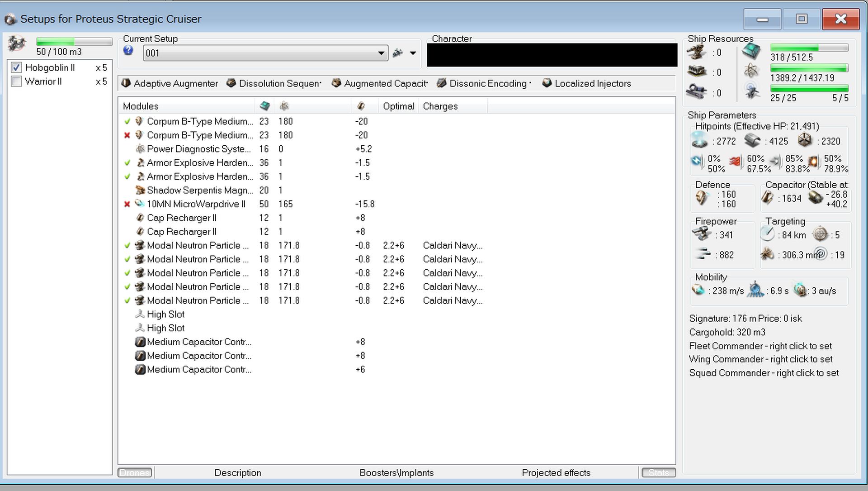This screenshot has height=491, width=868.
Task: Open the Current Setup 001 dropdown
Action: 381,53
